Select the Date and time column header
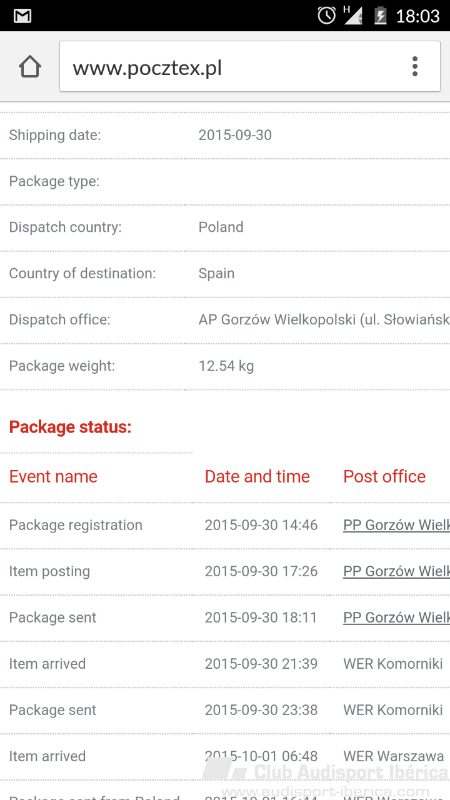This screenshot has width=450, height=800. [257, 477]
